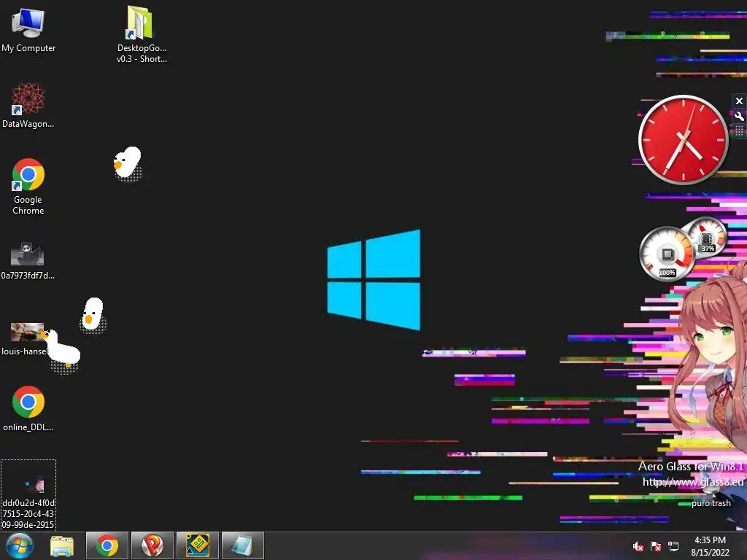Viewport: 747px width, 560px height.
Task: Select the online_DDL Chrome file icon
Action: click(28, 408)
